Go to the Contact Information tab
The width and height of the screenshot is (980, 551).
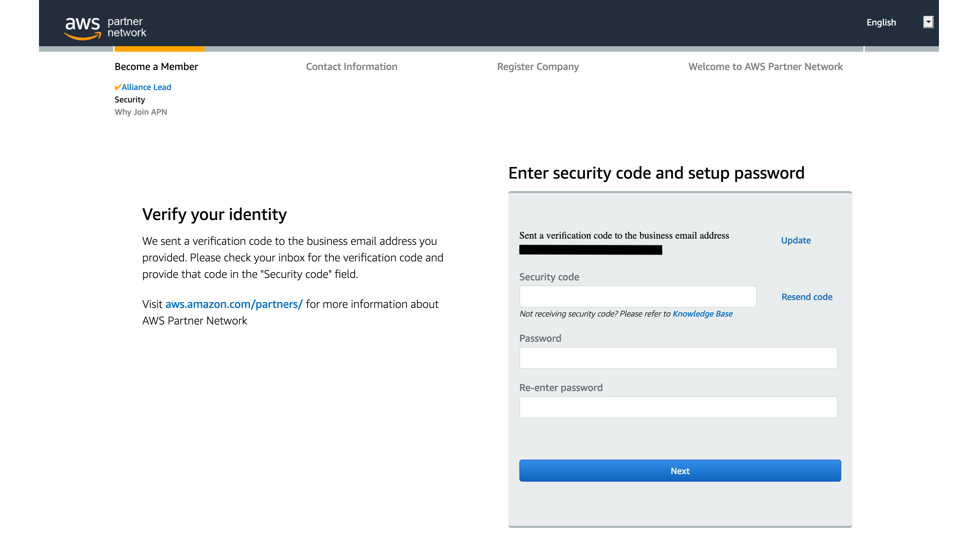(x=352, y=67)
